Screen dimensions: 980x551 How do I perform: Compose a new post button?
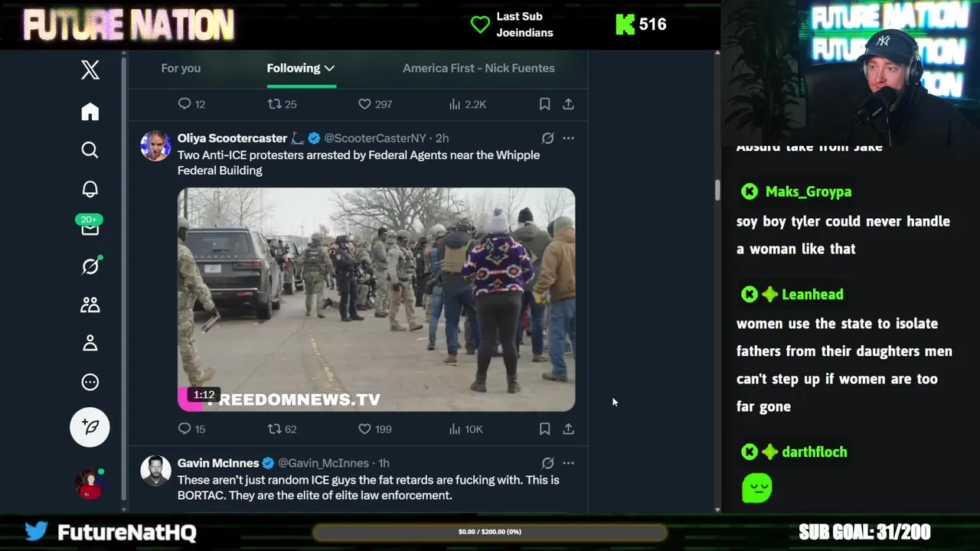tap(90, 427)
